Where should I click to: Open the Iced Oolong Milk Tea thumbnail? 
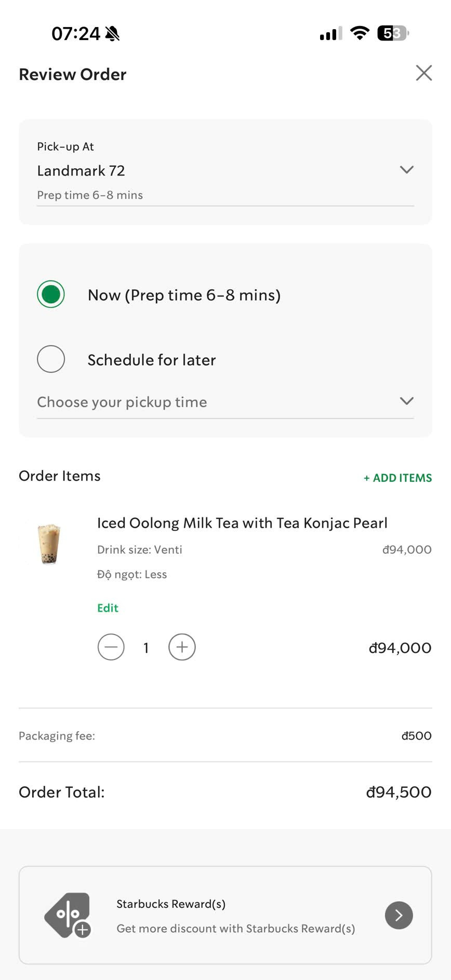[x=49, y=544]
